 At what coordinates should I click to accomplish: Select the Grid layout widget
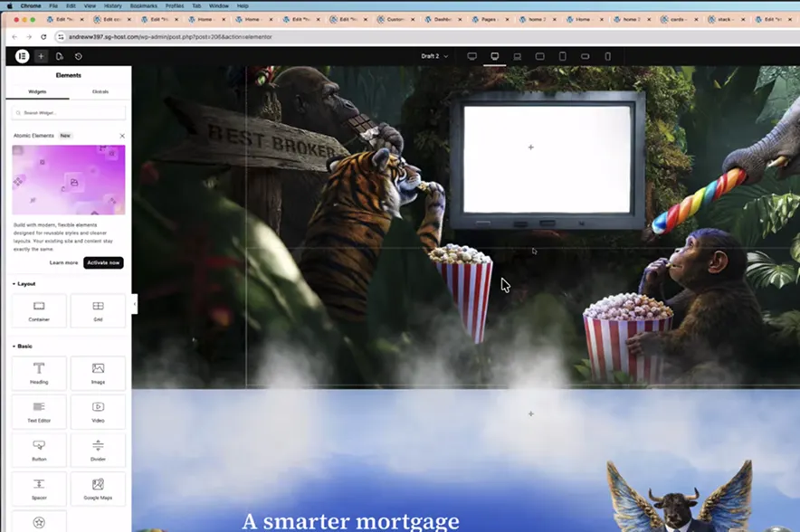pyautogui.click(x=98, y=310)
